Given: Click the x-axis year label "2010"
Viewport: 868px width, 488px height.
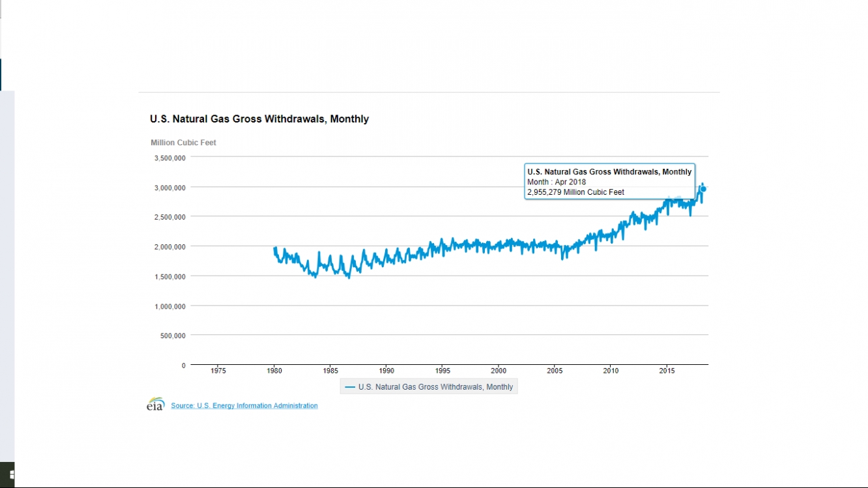Looking at the screenshot, I should (x=611, y=371).
